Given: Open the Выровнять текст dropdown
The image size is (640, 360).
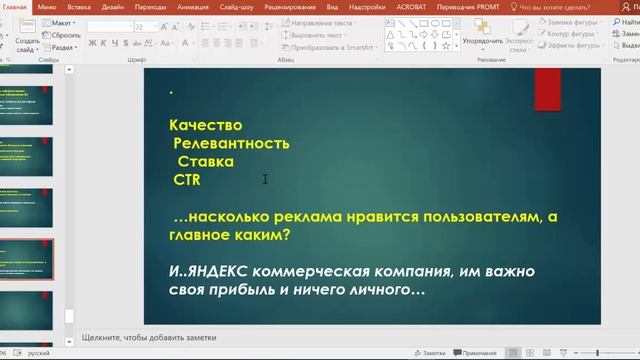Looking at the screenshot, I should (x=314, y=35).
